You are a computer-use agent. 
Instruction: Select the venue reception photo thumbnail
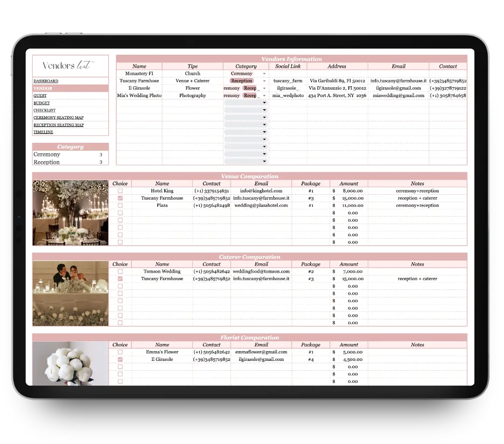(70, 213)
